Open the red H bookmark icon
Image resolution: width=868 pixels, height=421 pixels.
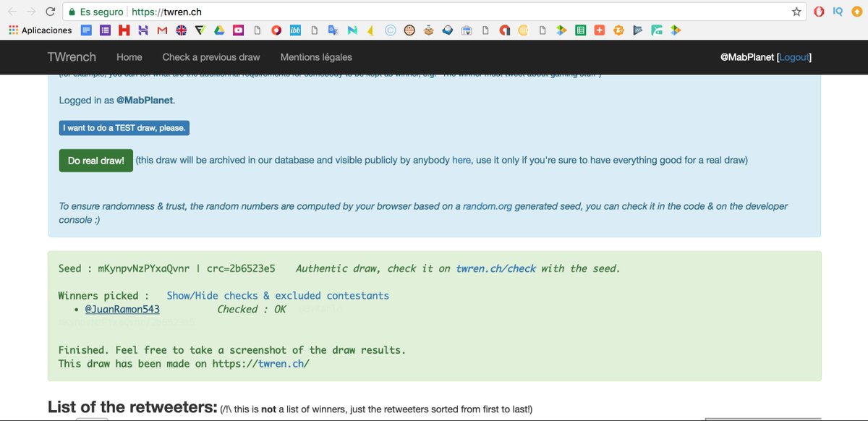click(x=124, y=30)
